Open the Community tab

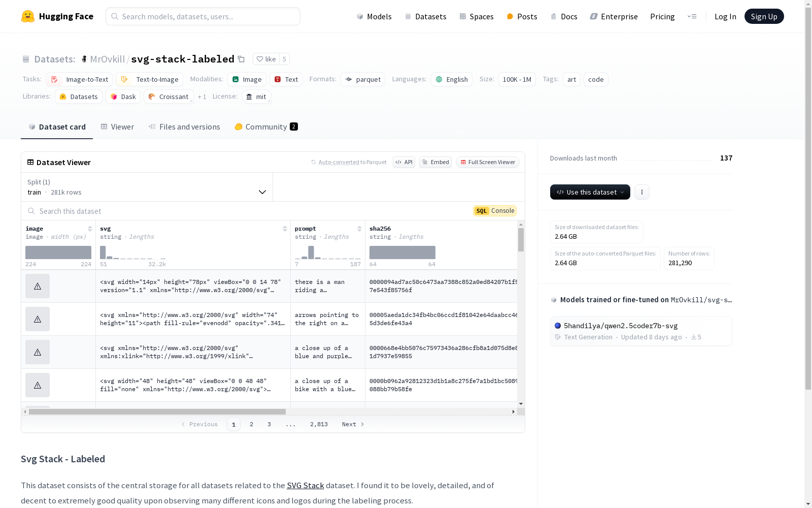pyautogui.click(x=266, y=127)
